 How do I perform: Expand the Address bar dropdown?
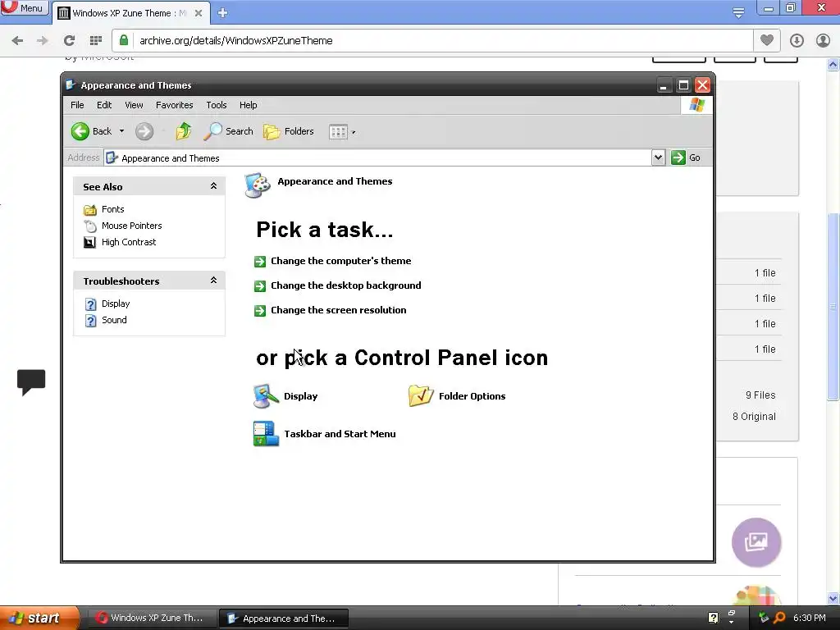point(659,157)
